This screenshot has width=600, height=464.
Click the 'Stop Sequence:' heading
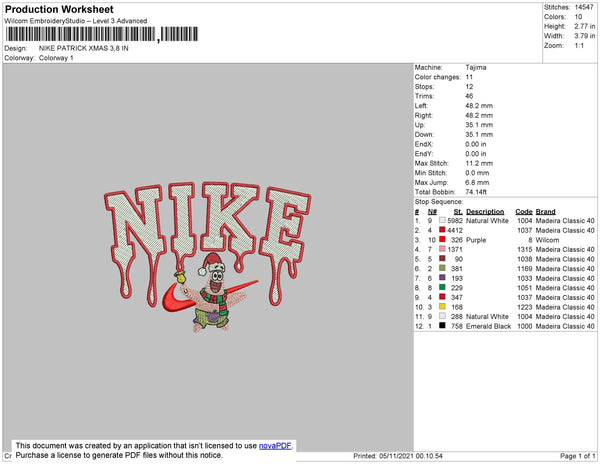439,202
